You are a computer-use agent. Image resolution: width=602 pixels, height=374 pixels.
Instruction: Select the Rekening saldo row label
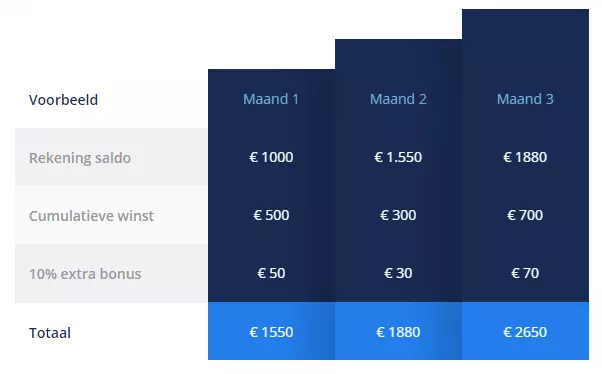coord(80,158)
